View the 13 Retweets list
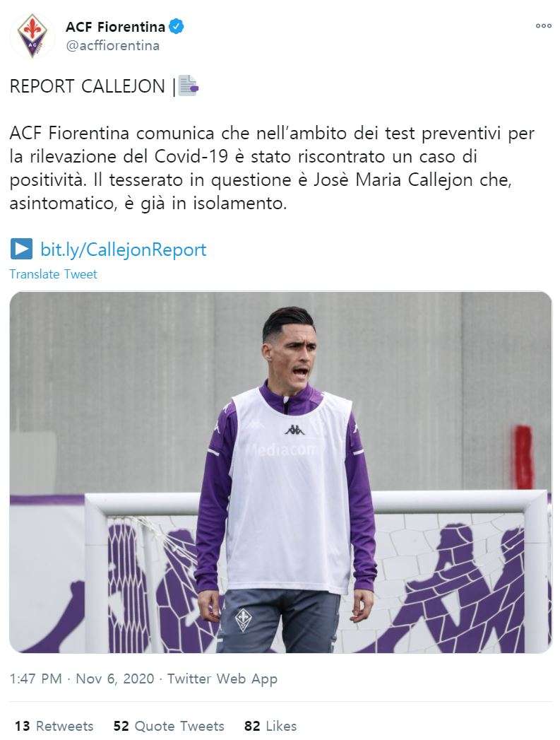560x740 pixels. coord(54,726)
